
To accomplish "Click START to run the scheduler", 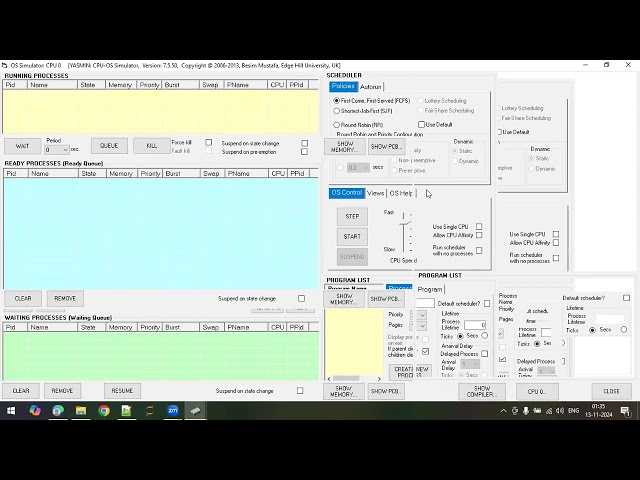I will (x=352, y=236).
